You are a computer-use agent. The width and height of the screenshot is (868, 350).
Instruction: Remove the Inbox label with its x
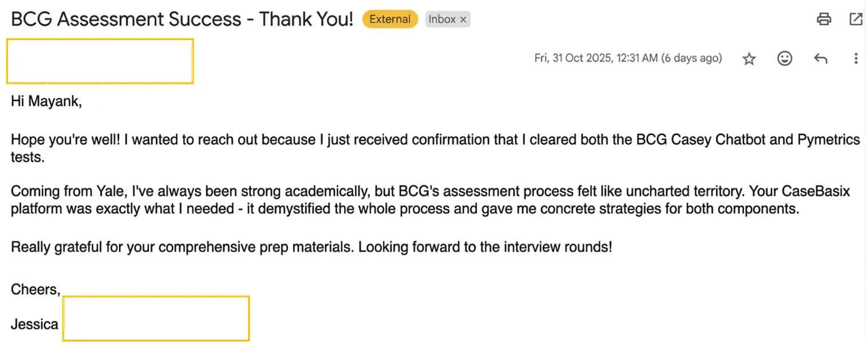click(x=463, y=19)
